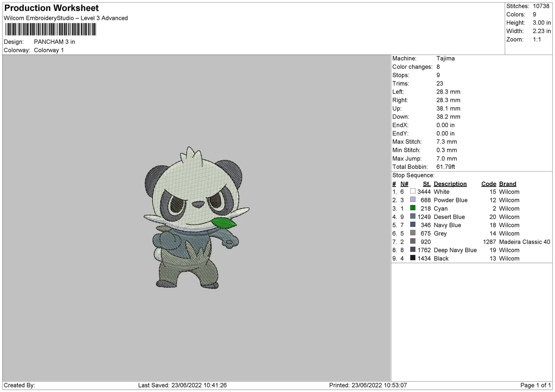Click the Description column header

pyautogui.click(x=450, y=184)
